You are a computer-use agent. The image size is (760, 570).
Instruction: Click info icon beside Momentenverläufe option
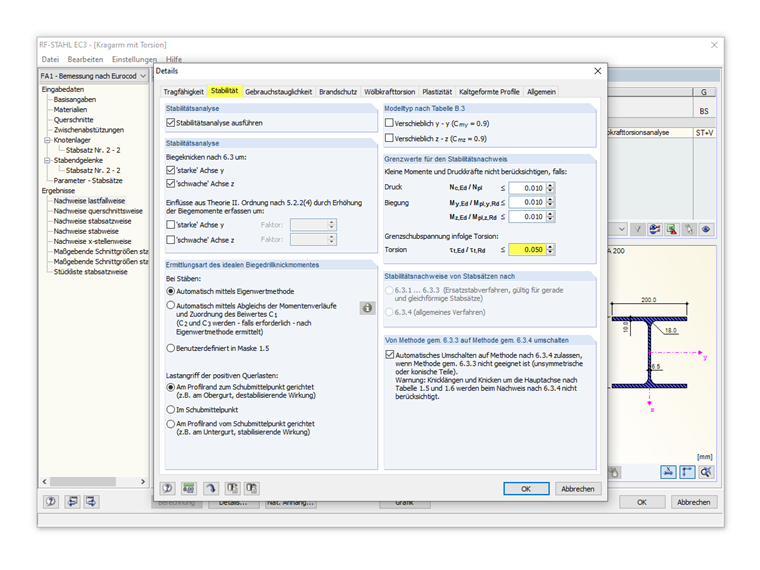click(x=367, y=308)
